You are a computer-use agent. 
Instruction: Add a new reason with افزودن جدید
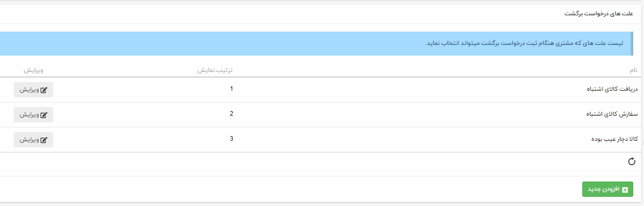point(607,189)
